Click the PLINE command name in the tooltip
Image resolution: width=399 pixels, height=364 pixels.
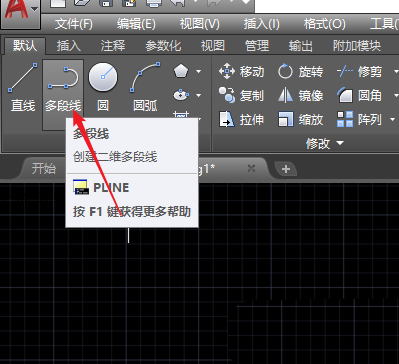point(111,188)
